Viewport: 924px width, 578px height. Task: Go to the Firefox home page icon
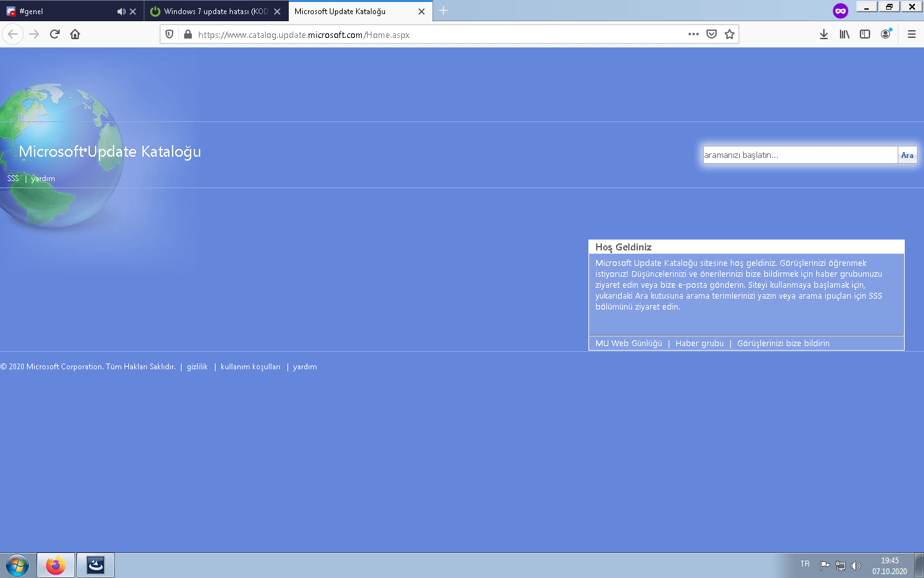pos(75,34)
